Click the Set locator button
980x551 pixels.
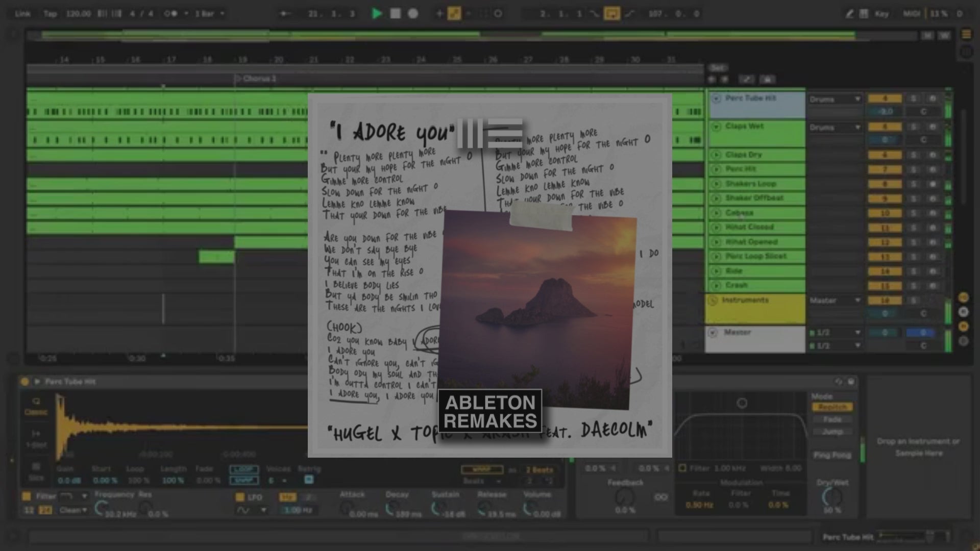[x=718, y=68]
